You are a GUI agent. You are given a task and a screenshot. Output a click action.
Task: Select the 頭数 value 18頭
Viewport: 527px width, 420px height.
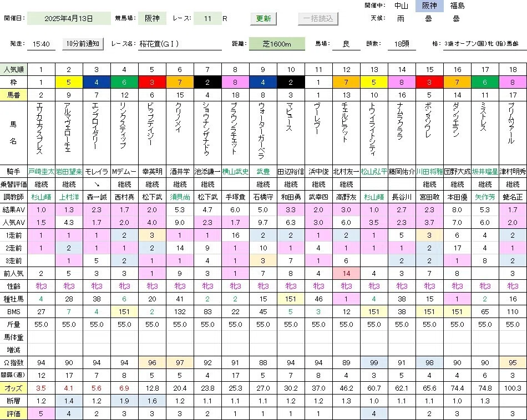pos(402,44)
